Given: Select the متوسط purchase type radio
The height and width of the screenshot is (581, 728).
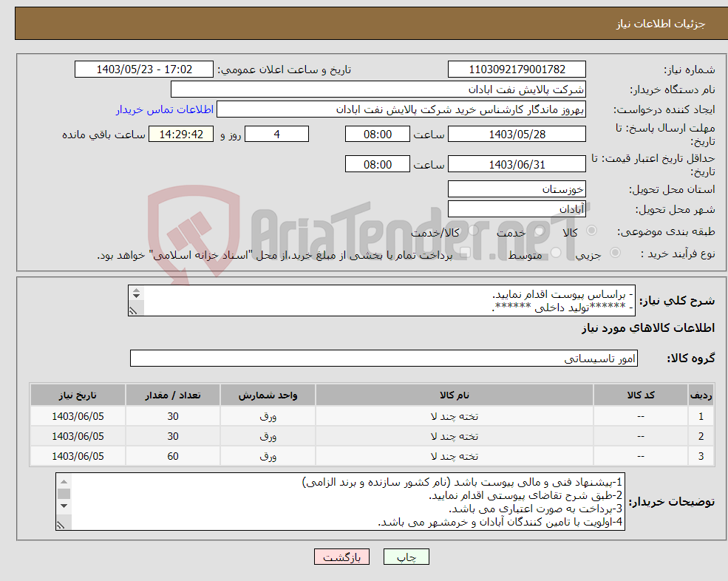Looking at the screenshot, I should coord(556,253).
